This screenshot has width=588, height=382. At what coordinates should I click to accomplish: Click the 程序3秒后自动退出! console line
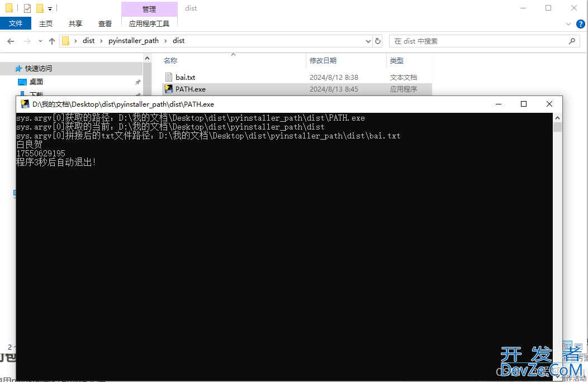tap(56, 163)
